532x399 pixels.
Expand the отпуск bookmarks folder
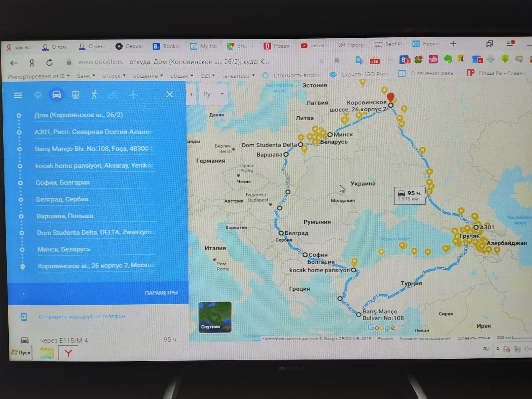coord(114,76)
